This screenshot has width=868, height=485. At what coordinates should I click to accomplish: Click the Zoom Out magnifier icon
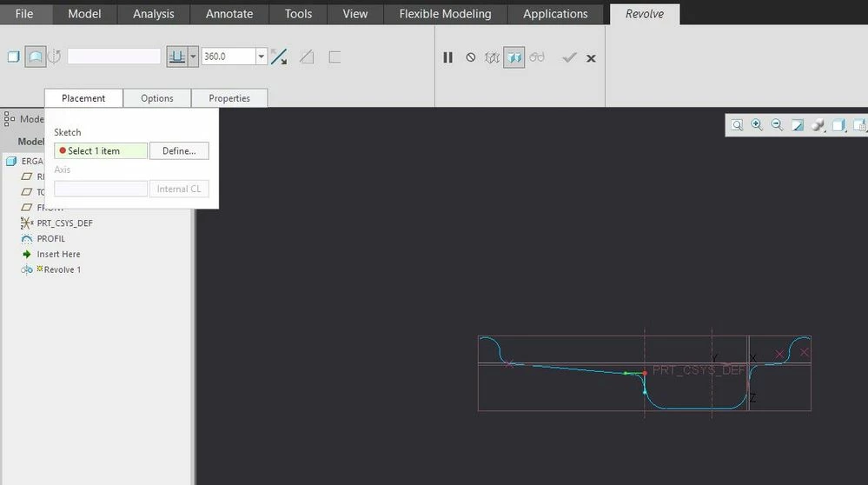tap(778, 125)
